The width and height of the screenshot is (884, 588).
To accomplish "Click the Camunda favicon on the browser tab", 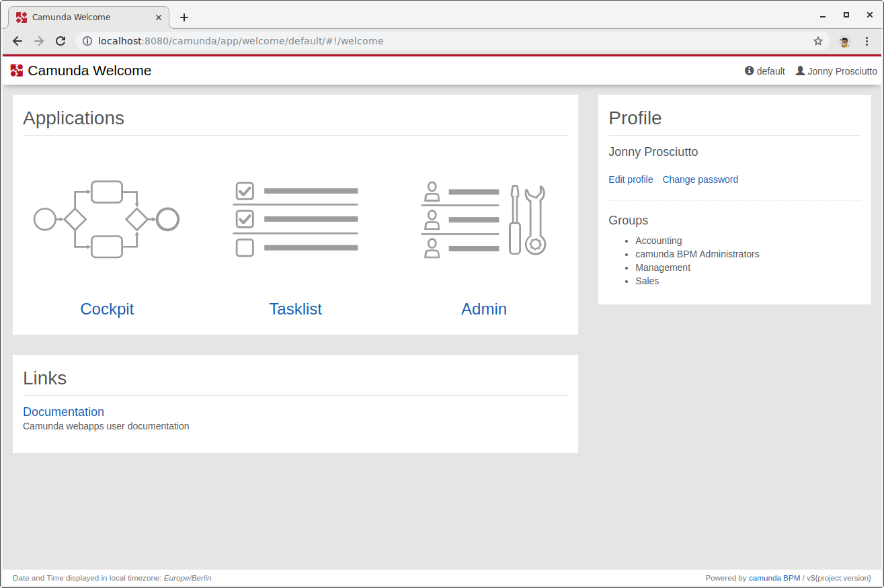I will coord(22,17).
